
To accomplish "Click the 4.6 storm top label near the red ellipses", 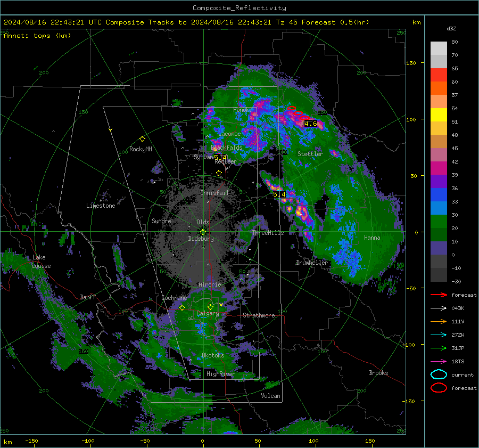I will tap(311, 124).
